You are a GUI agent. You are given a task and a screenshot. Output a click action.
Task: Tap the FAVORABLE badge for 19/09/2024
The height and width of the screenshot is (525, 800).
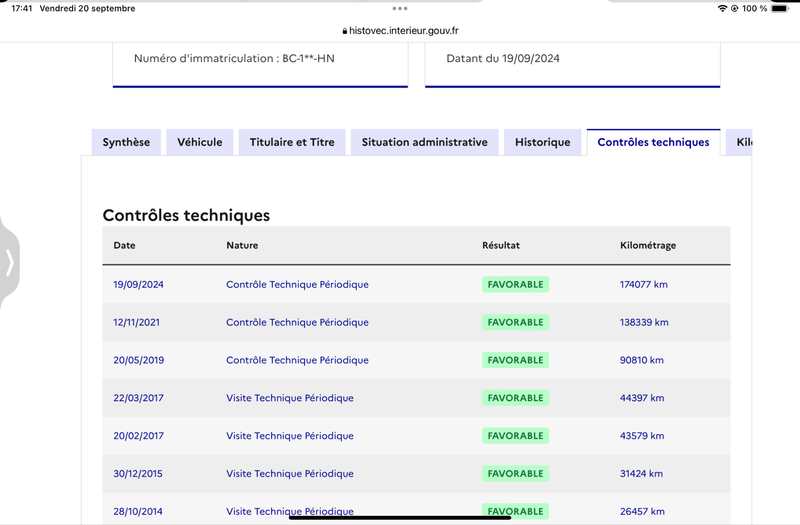pyautogui.click(x=515, y=285)
